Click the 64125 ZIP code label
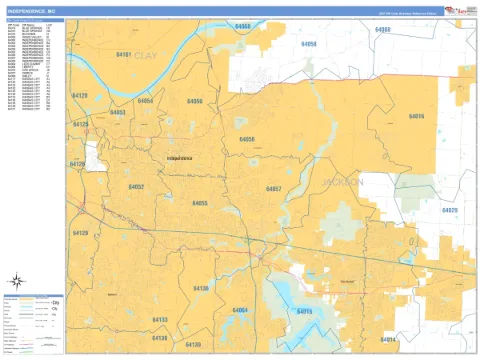 (81, 124)
